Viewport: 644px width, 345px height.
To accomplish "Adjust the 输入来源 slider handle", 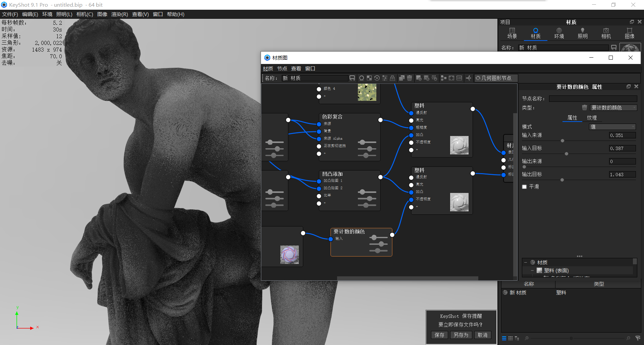I will pos(562,141).
